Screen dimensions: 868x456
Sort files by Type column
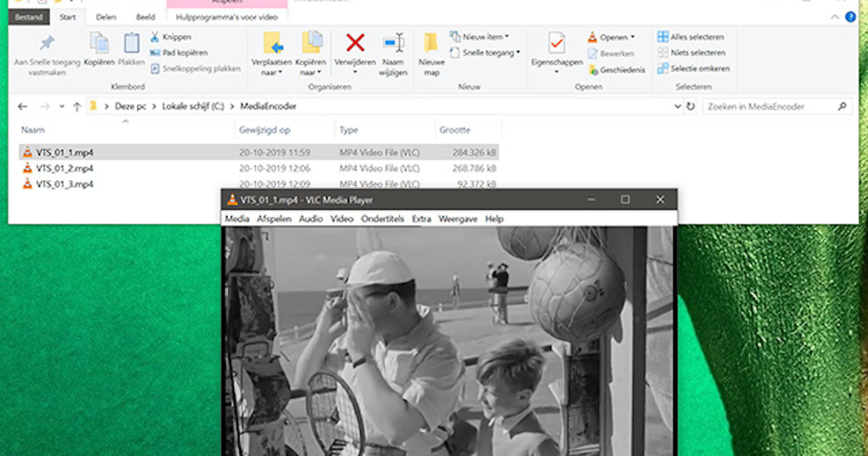click(349, 130)
